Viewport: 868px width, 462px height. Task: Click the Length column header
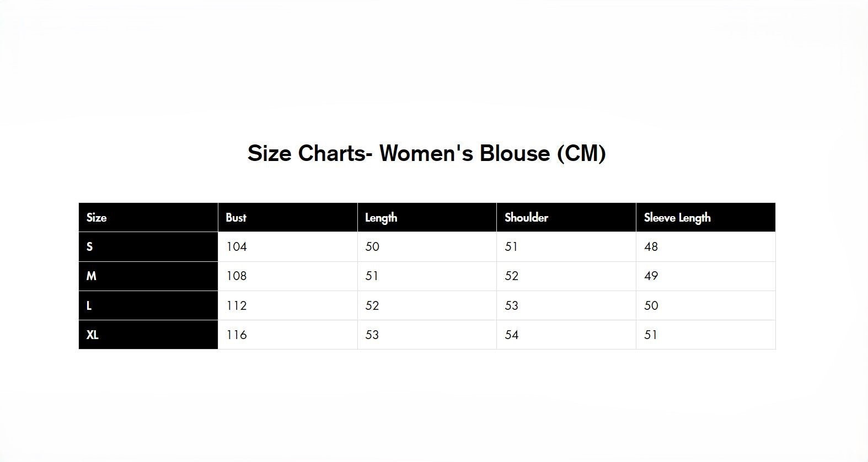click(381, 218)
